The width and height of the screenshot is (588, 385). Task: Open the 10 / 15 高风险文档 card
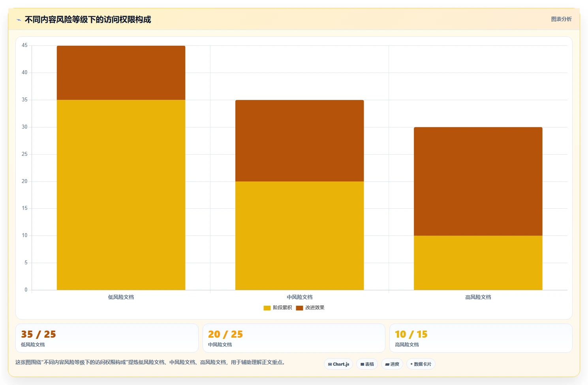tap(481, 338)
